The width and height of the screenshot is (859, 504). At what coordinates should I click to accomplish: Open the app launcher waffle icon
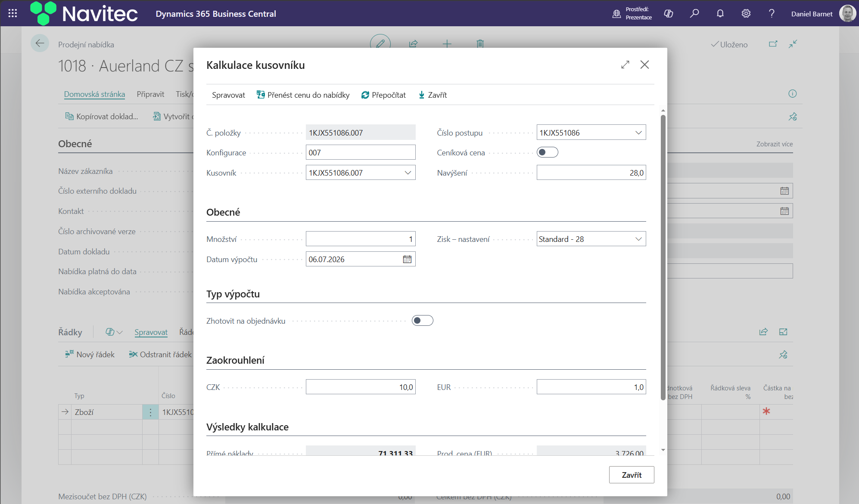[x=12, y=13]
